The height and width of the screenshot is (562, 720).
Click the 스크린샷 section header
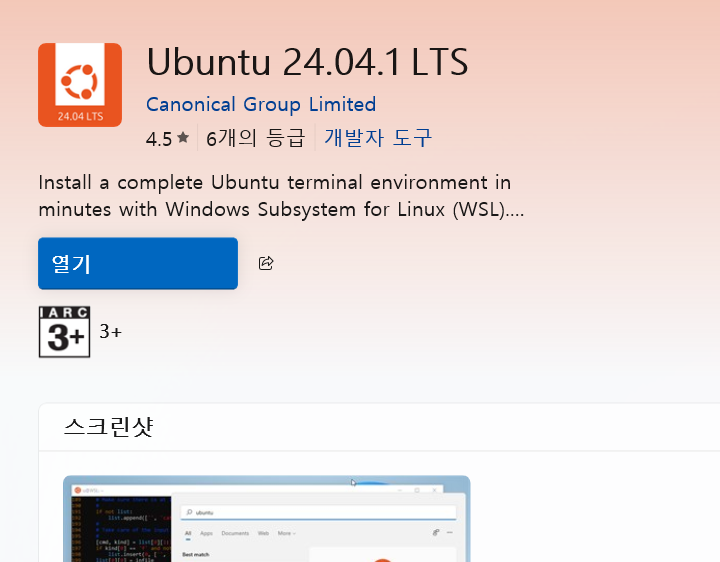click(108, 427)
